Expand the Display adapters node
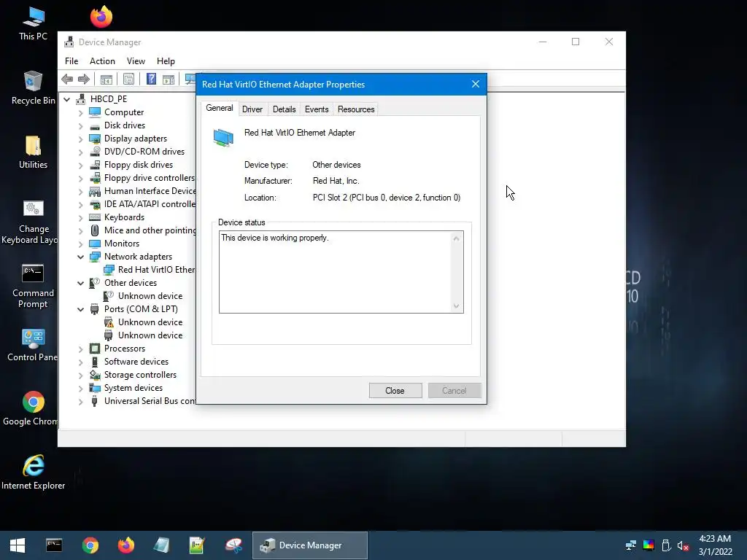747x560 pixels. click(x=80, y=139)
